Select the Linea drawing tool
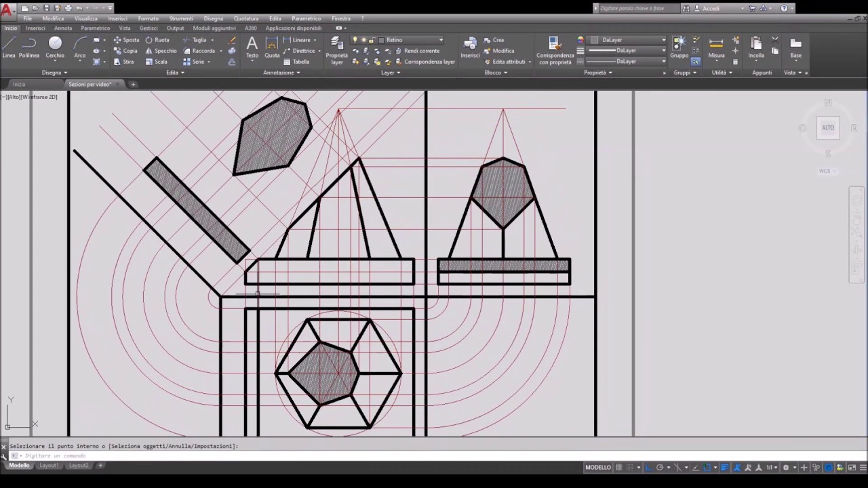The width and height of the screenshot is (868, 488). pyautogui.click(x=9, y=47)
